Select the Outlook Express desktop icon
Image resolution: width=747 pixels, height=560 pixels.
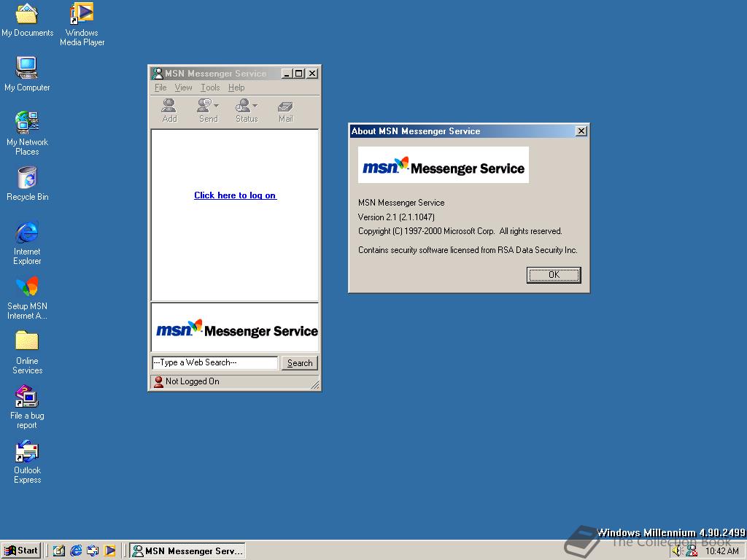[27, 462]
